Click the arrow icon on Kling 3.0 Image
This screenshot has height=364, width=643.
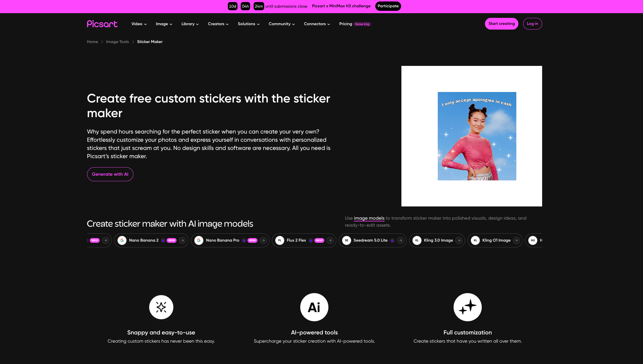(x=459, y=240)
